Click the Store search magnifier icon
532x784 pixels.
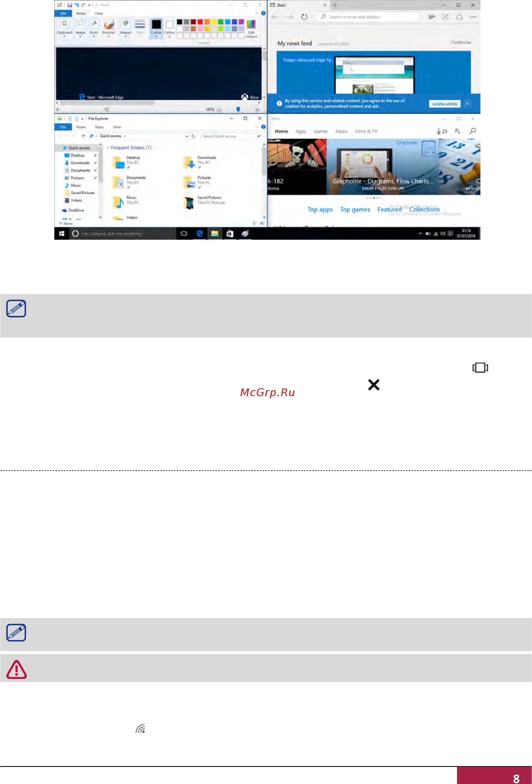473,131
